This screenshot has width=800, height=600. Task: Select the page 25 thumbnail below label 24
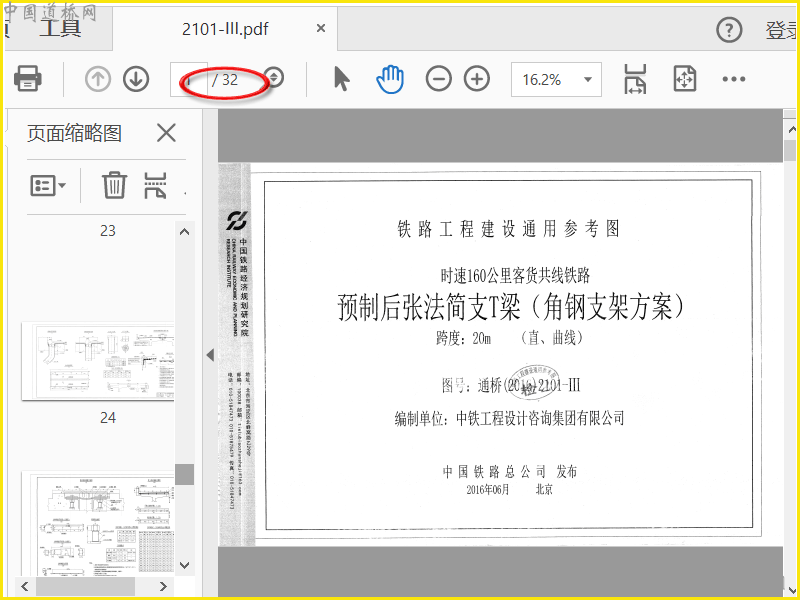pos(98,523)
